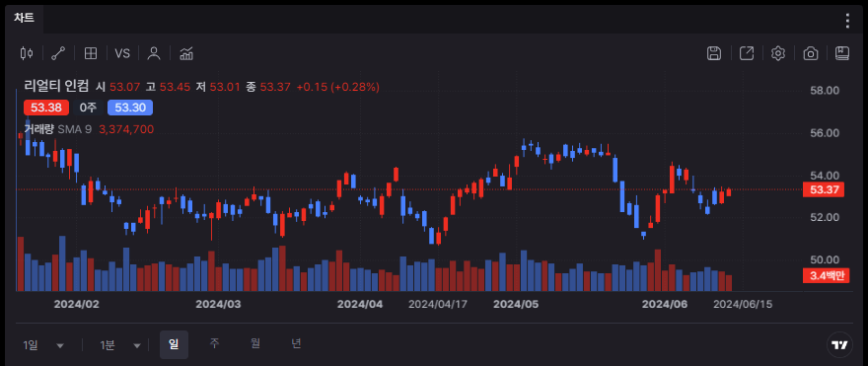Click the 2024/02 date axis label

click(x=77, y=304)
